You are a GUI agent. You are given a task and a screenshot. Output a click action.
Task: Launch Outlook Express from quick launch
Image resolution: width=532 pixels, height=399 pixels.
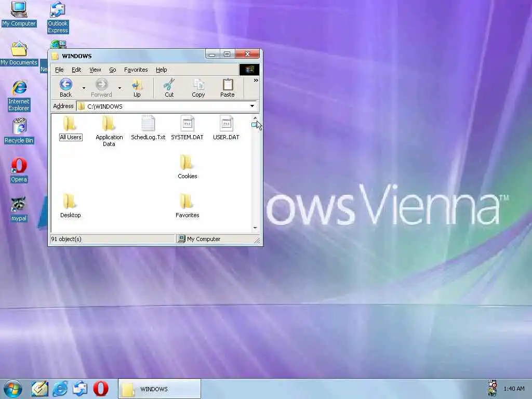click(80, 389)
